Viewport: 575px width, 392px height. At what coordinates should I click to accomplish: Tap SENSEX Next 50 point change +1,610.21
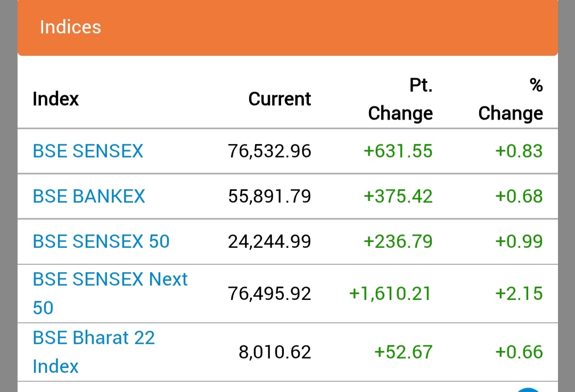click(390, 293)
